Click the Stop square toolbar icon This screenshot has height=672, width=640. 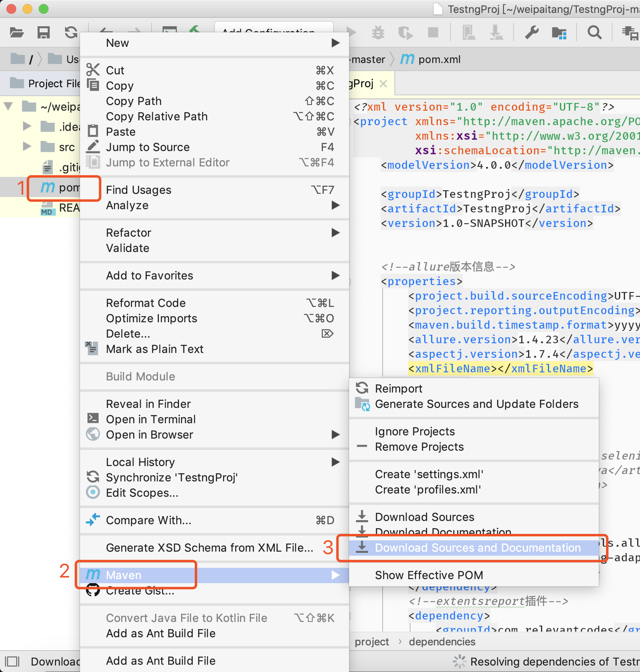coord(433,32)
